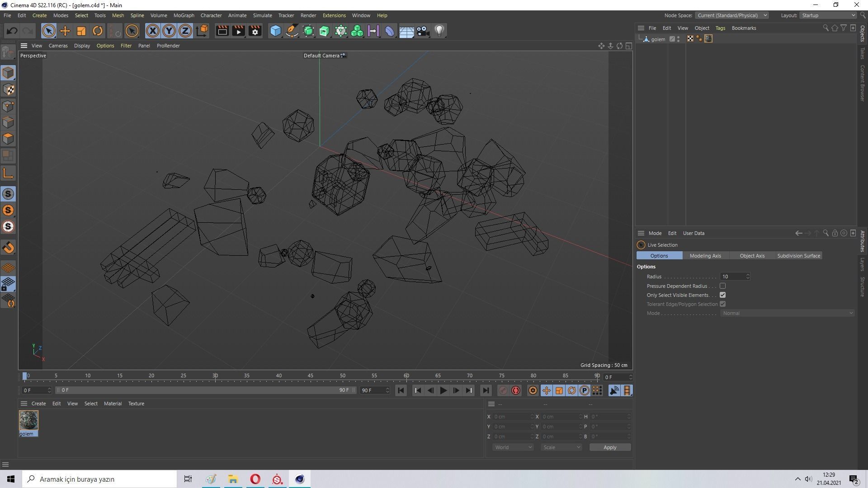Open the Node Space dropdown
The height and width of the screenshot is (488, 868).
731,15
